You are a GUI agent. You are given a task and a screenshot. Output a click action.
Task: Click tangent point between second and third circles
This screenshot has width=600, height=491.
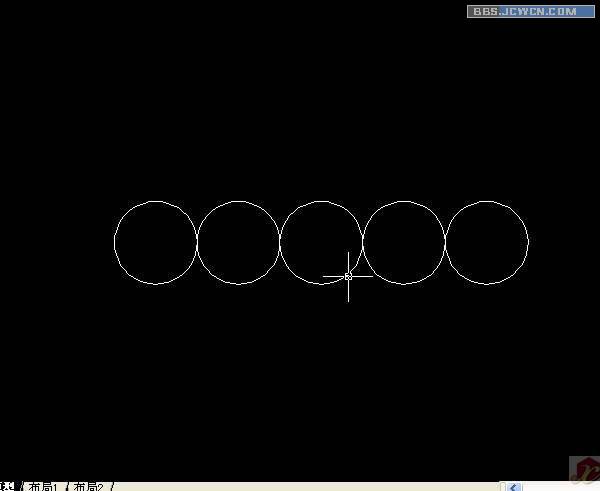(x=280, y=242)
